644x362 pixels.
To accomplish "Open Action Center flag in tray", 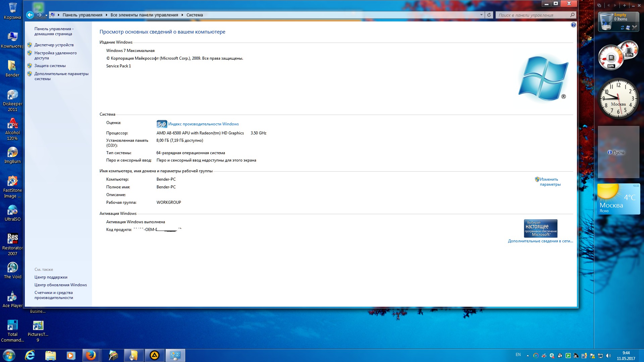I will (592, 356).
